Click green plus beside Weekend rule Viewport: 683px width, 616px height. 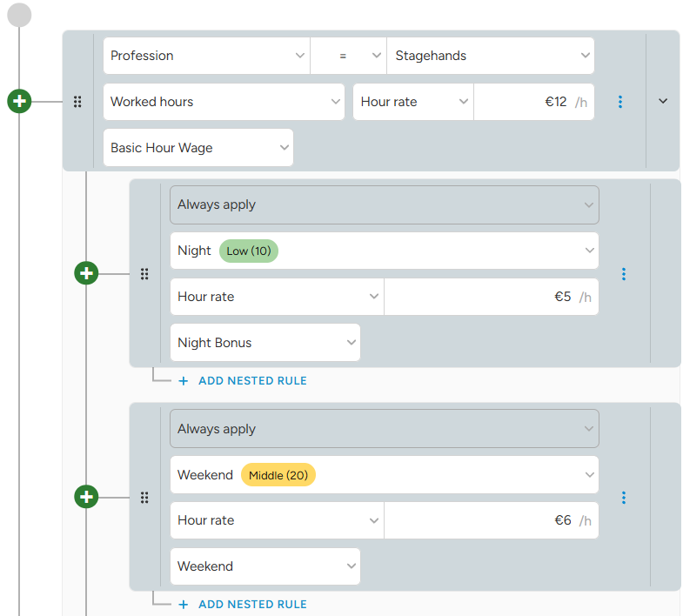click(x=86, y=497)
